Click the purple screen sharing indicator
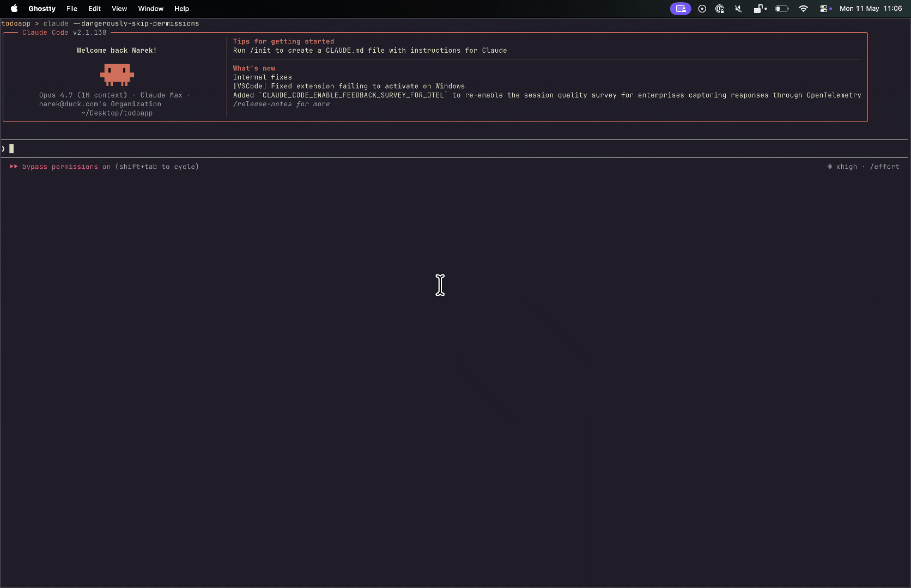 point(681,9)
